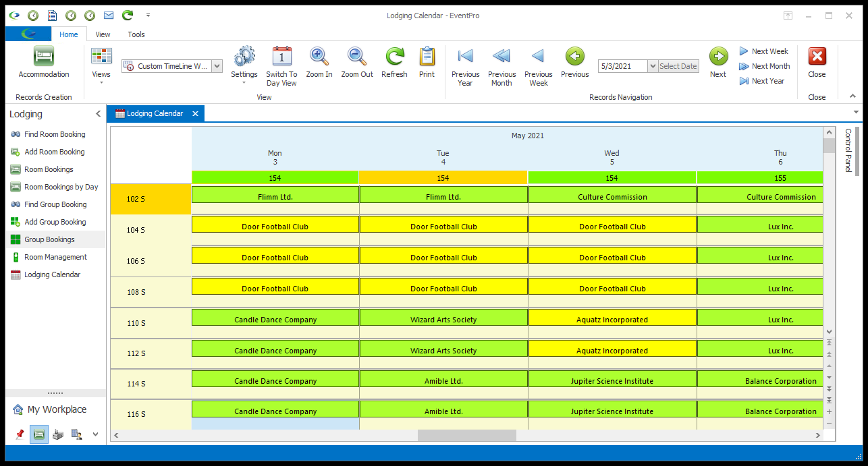868x466 pixels.
Task: Open the Home ribbon tab
Action: pyautogui.click(x=69, y=34)
